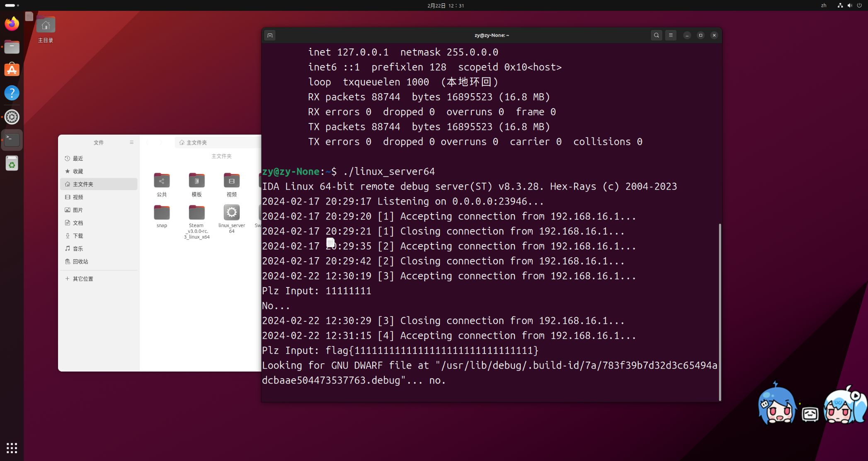Open 文档 in Files sidebar
The height and width of the screenshot is (461, 868).
[x=99, y=223]
